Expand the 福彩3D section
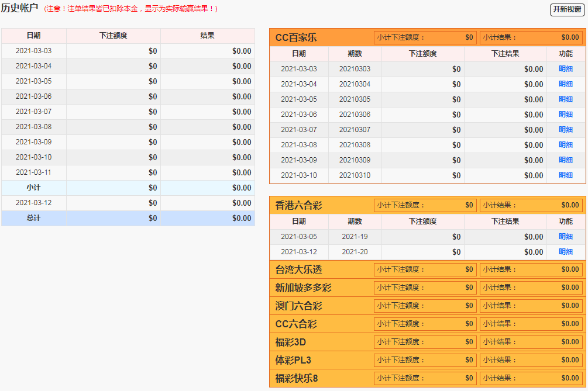 [291, 342]
